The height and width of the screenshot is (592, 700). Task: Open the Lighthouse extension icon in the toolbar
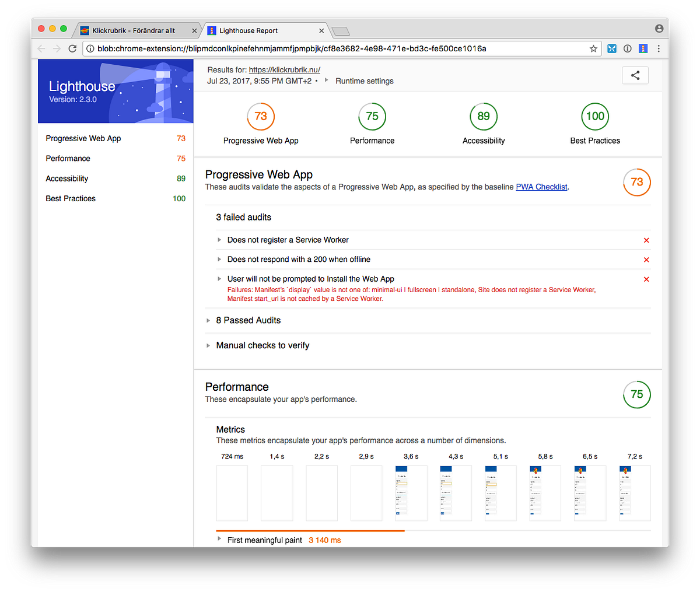643,48
